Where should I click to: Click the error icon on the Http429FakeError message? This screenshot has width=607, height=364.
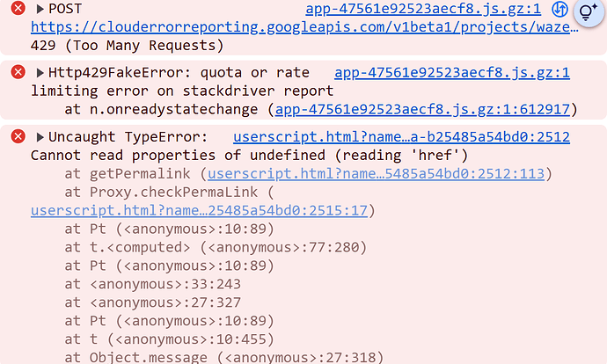[18, 73]
